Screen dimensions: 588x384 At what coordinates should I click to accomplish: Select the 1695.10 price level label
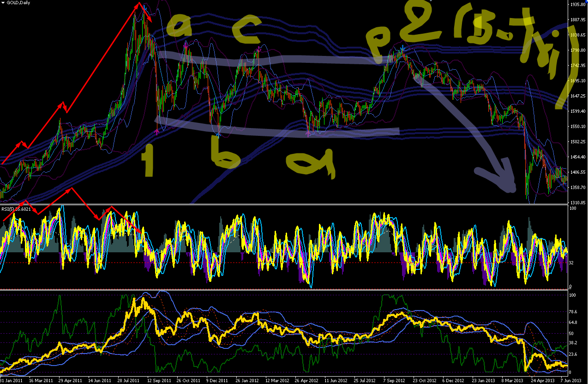click(577, 81)
